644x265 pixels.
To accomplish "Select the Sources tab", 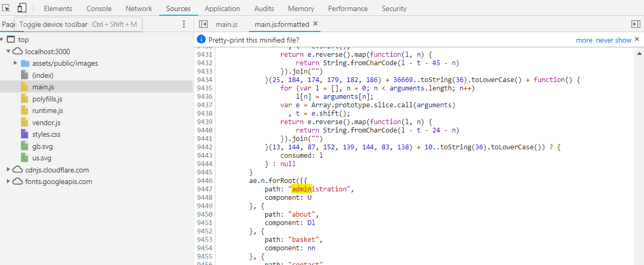I will click(178, 8).
